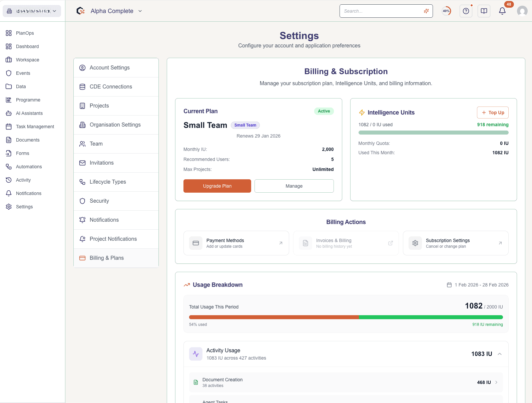Click the Document Creation file icon
Viewport: 532px width, 403px height.
(x=196, y=382)
